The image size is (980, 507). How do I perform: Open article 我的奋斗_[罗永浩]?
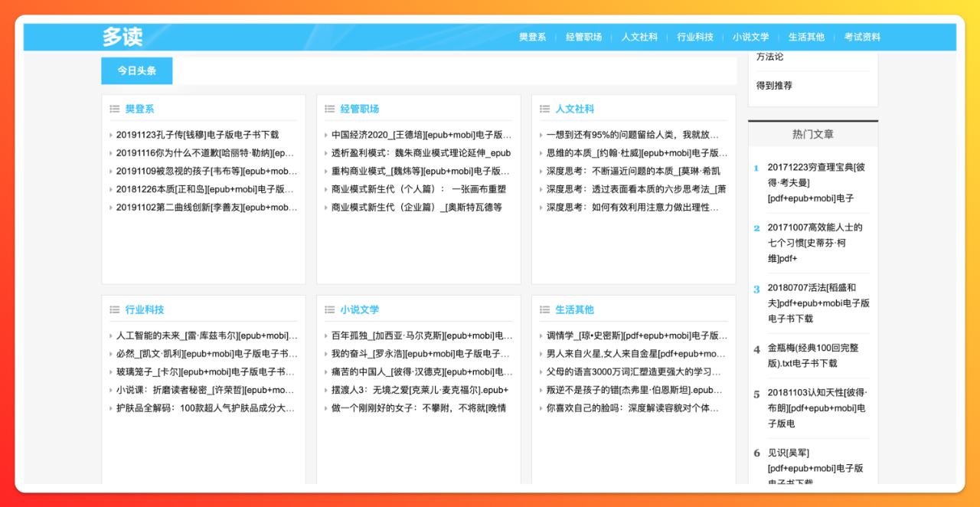(x=420, y=354)
